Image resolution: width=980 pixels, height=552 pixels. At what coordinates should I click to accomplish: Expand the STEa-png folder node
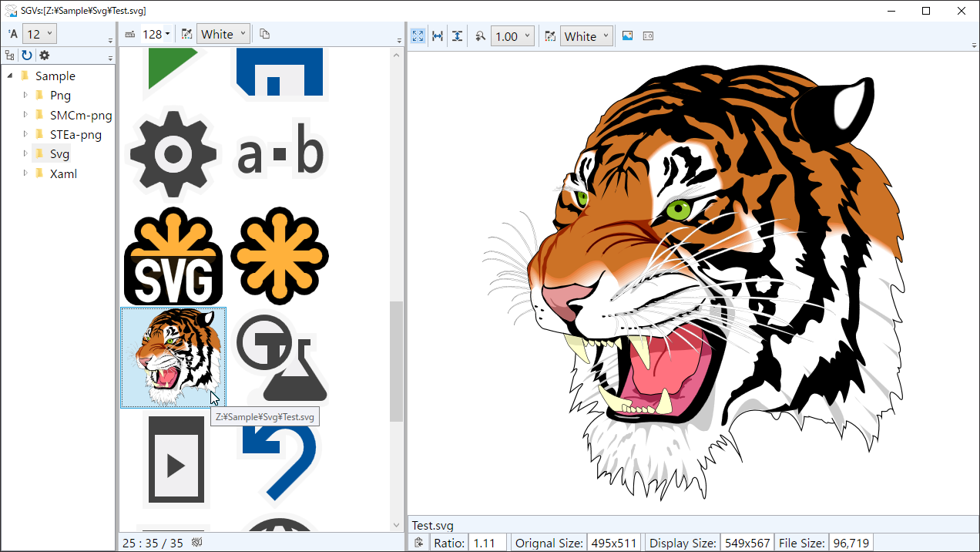coord(25,134)
